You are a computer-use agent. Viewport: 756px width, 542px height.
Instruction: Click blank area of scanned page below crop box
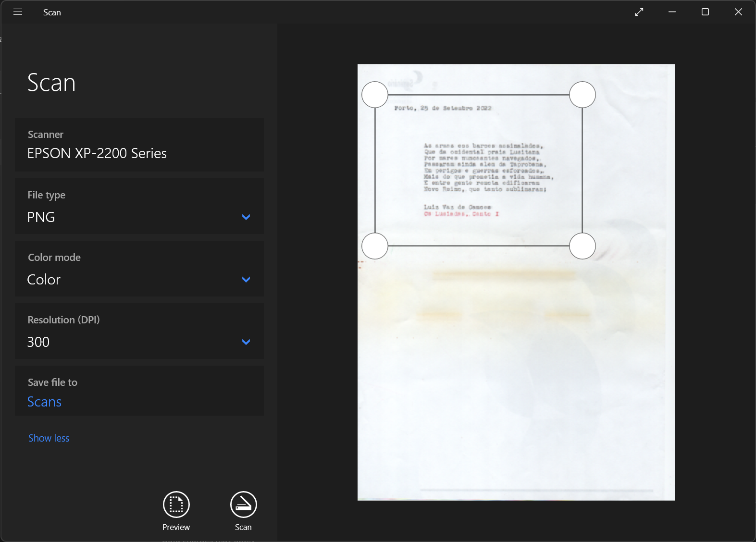[516, 384]
